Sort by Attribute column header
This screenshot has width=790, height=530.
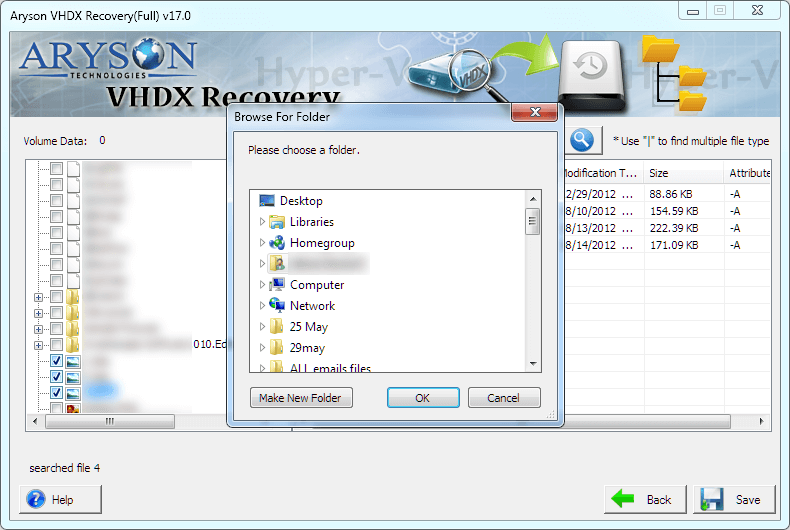[748, 173]
